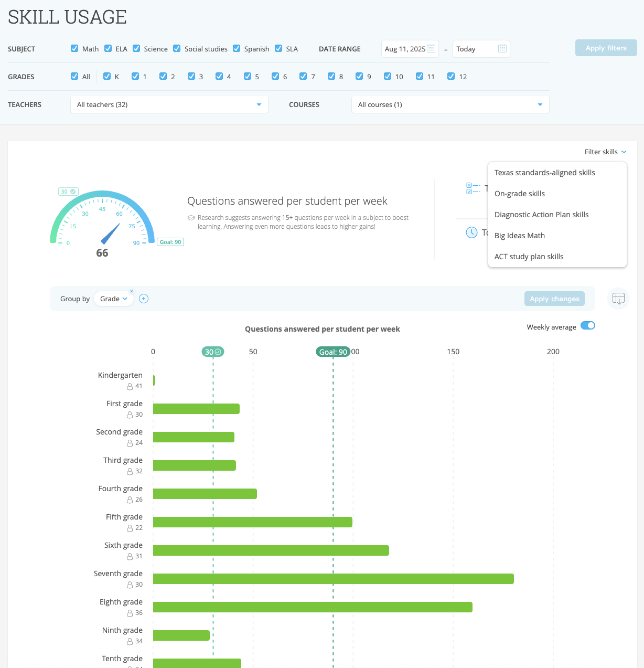The image size is (644, 668).
Task: Toggle the All grades checkbox
Action: click(x=74, y=76)
